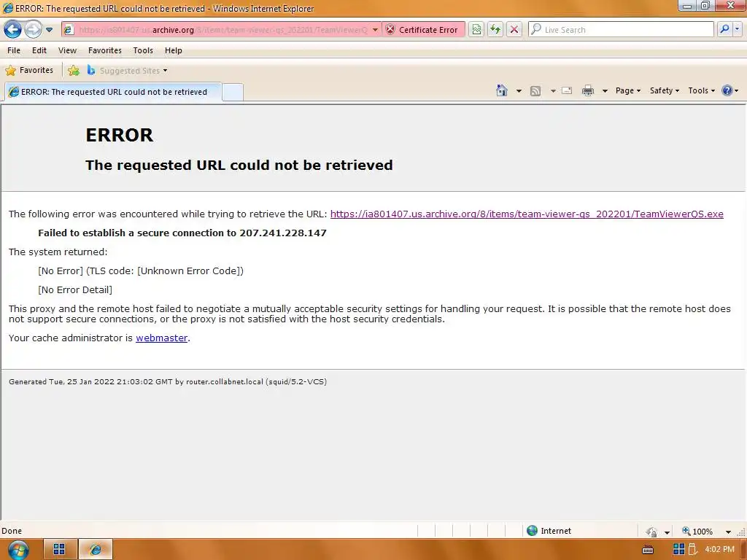Click the 4:02 PM system clock

pos(719,549)
